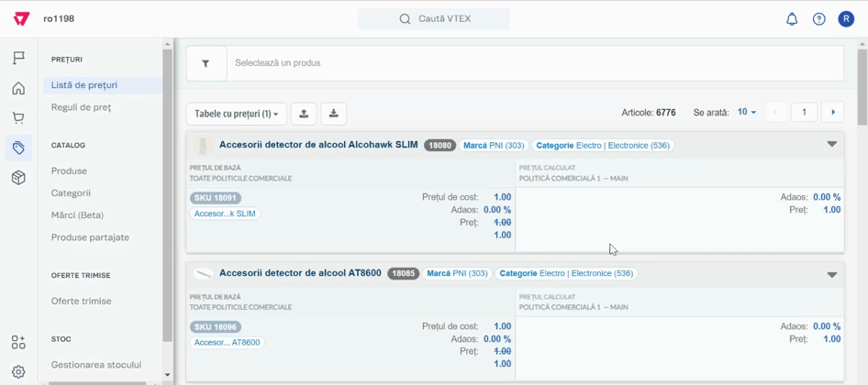Select Reguli de preț menu item
Viewport: 868px width, 385px height.
coord(81,107)
